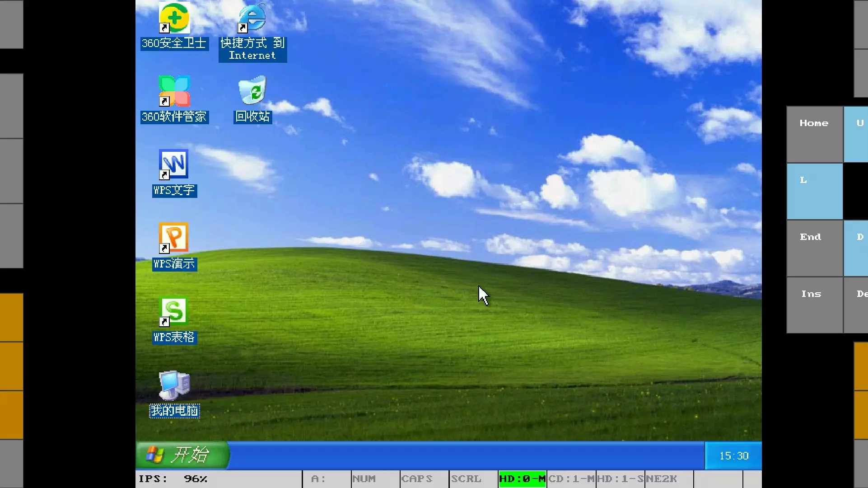This screenshot has width=868, height=488.
Task: Click the taskbar clock showing 15:30
Action: pyautogui.click(x=733, y=455)
